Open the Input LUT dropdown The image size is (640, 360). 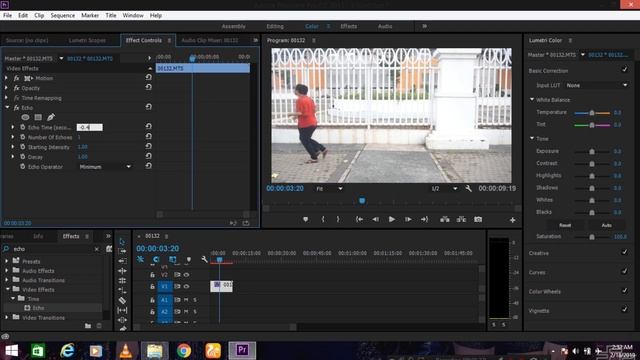point(597,85)
